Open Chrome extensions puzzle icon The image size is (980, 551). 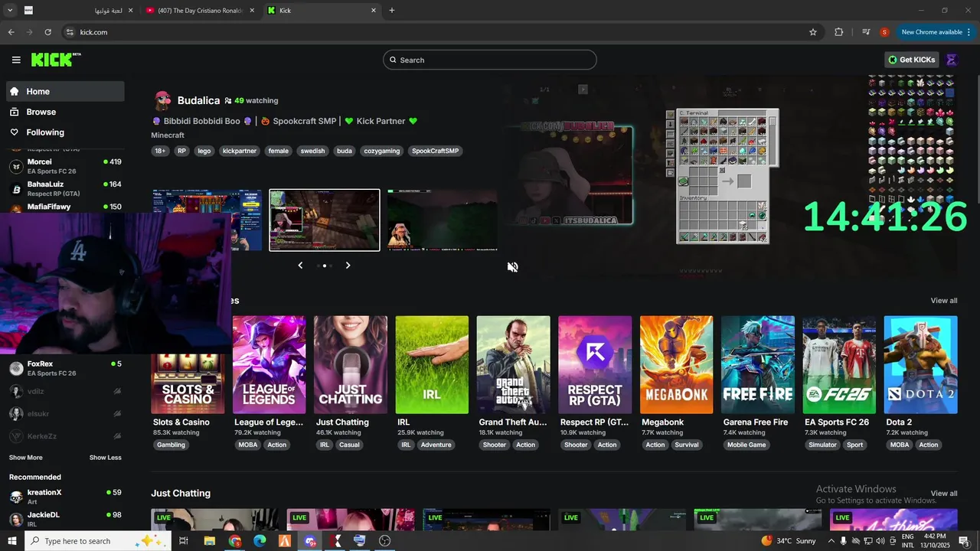pos(839,32)
